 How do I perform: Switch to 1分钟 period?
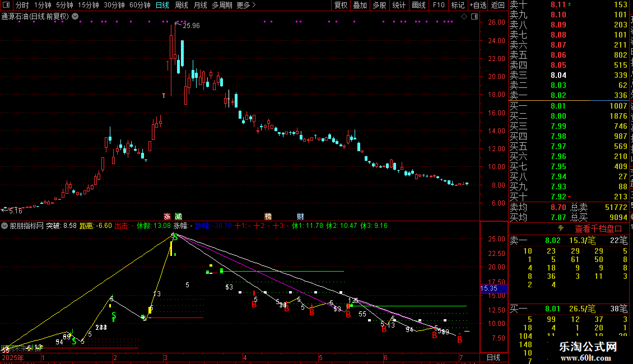pos(43,5)
